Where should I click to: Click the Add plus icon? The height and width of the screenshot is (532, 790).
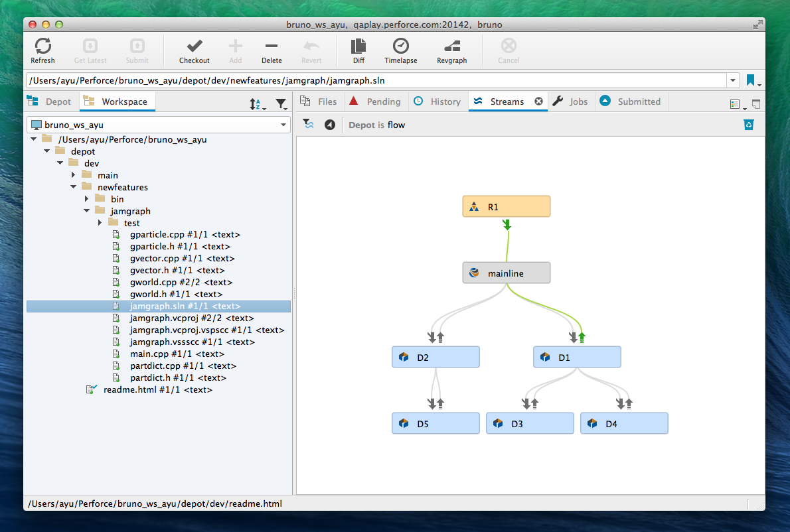click(235, 46)
